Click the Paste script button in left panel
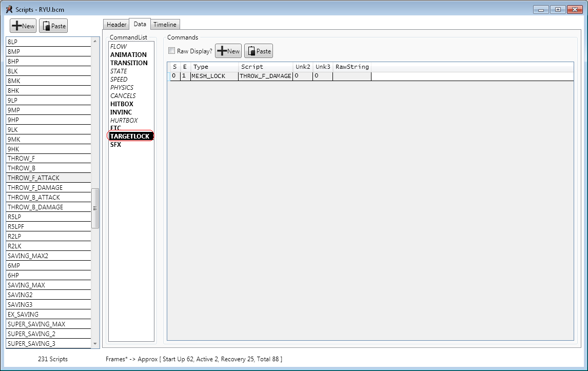 pos(53,26)
